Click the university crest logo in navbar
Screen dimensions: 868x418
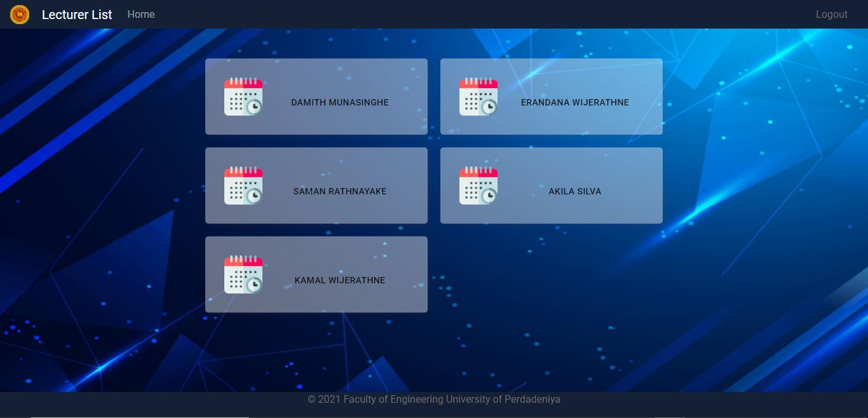point(20,14)
